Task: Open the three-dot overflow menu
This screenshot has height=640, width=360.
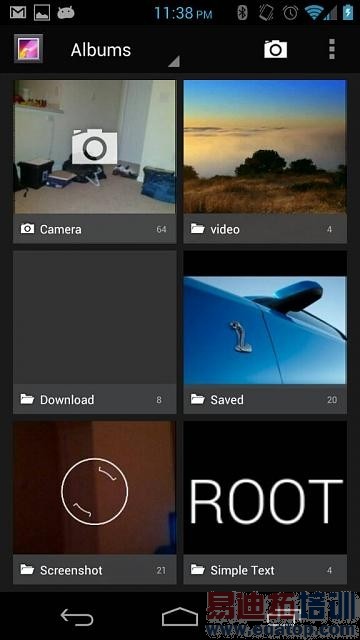Action: point(332,49)
